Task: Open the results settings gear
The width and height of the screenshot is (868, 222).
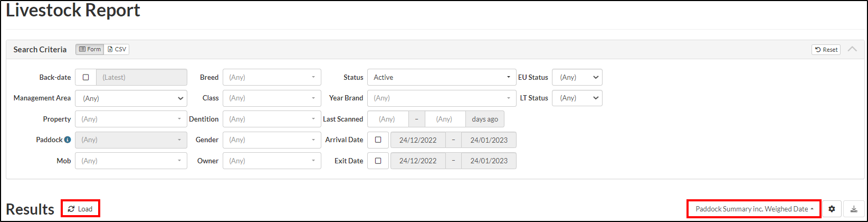Action: tap(832, 209)
